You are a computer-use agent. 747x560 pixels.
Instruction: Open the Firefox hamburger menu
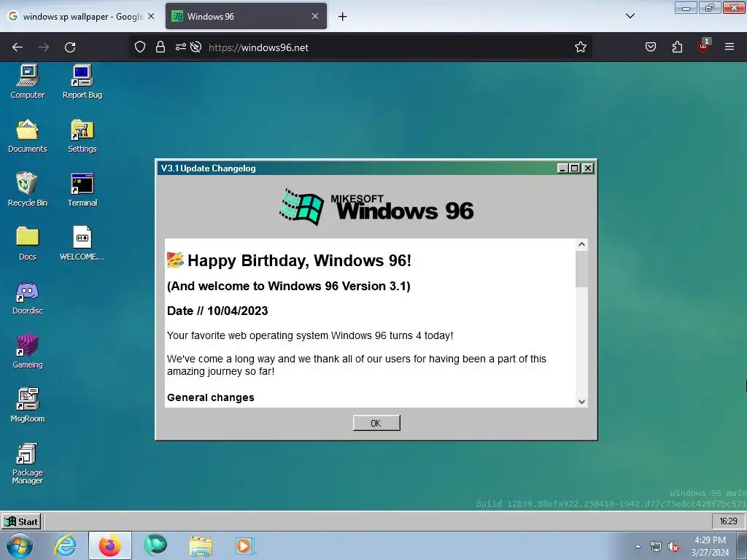(x=729, y=47)
